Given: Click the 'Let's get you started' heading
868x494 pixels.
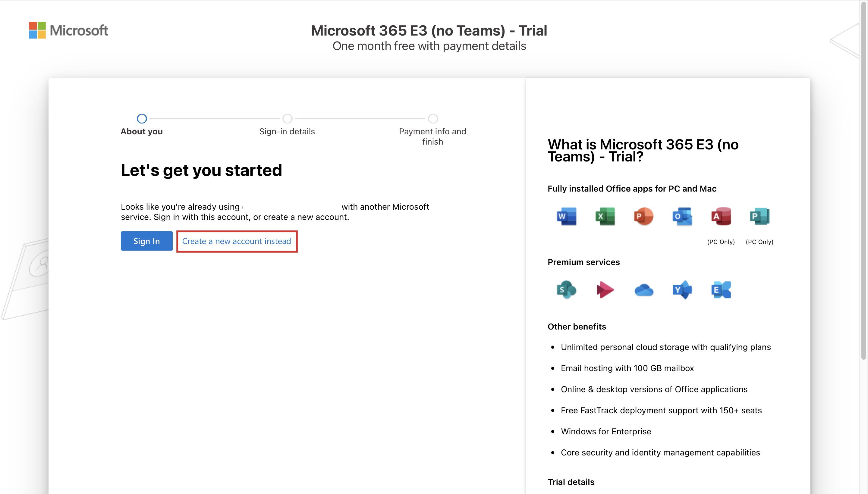Looking at the screenshot, I should pyautogui.click(x=201, y=170).
